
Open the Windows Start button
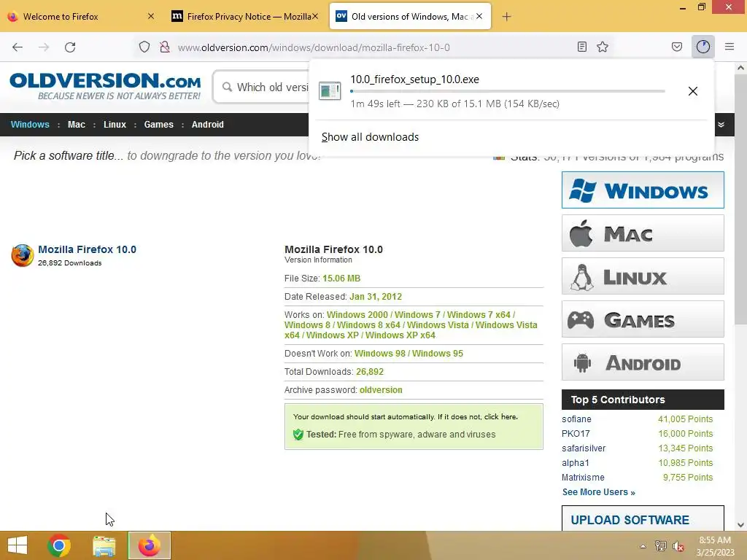(x=18, y=545)
